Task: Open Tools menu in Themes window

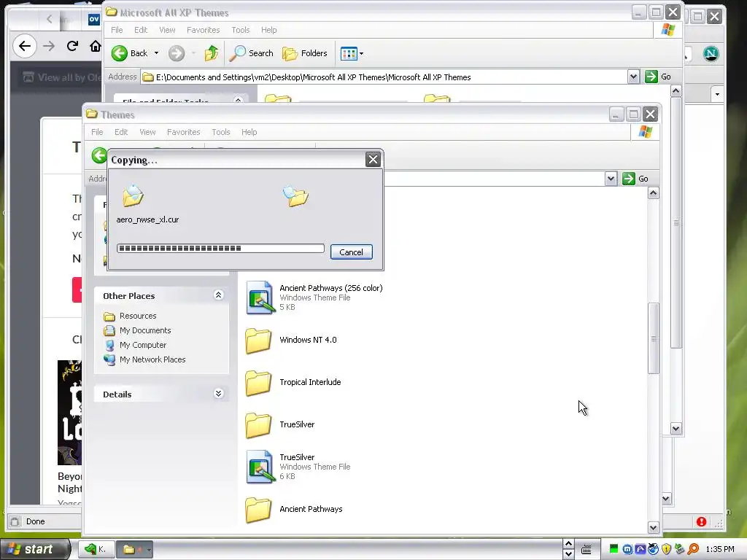Action: [x=221, y=132]
